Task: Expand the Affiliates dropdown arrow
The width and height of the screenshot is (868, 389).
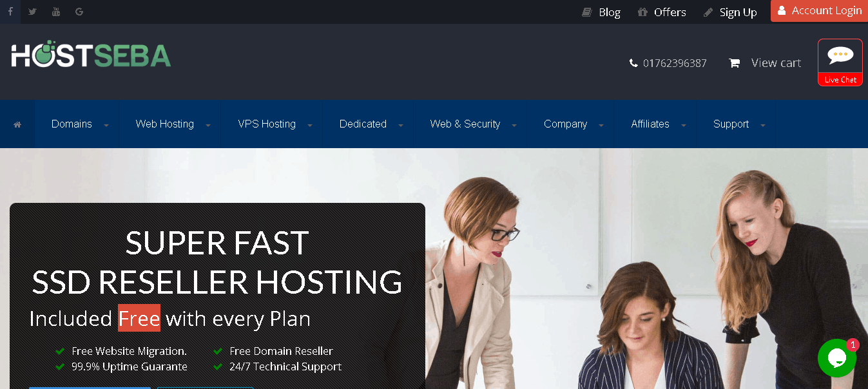Action: [684, 126]
